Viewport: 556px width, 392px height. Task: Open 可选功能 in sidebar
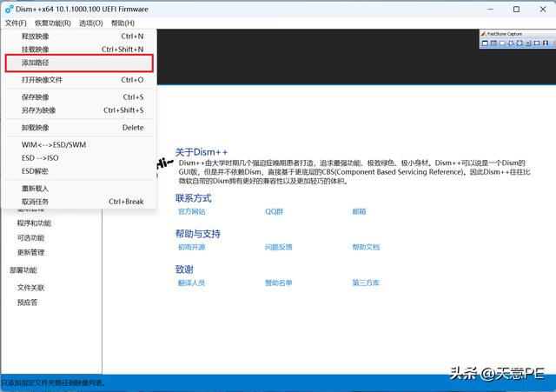point(31,237)
